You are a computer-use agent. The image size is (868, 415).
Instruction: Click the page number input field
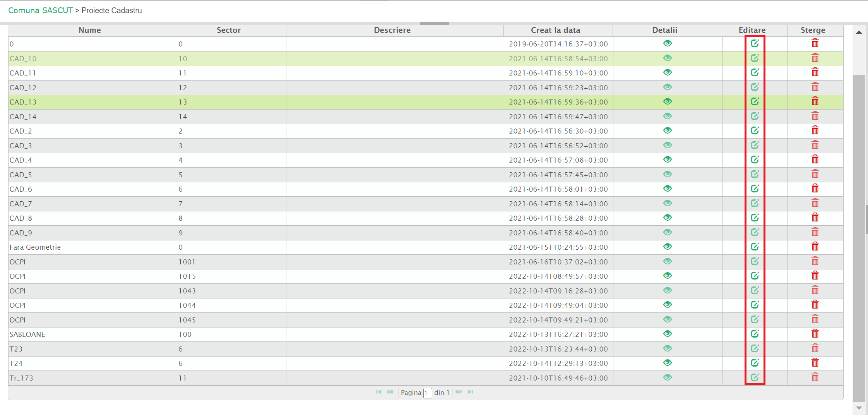[x=427, y=393]
